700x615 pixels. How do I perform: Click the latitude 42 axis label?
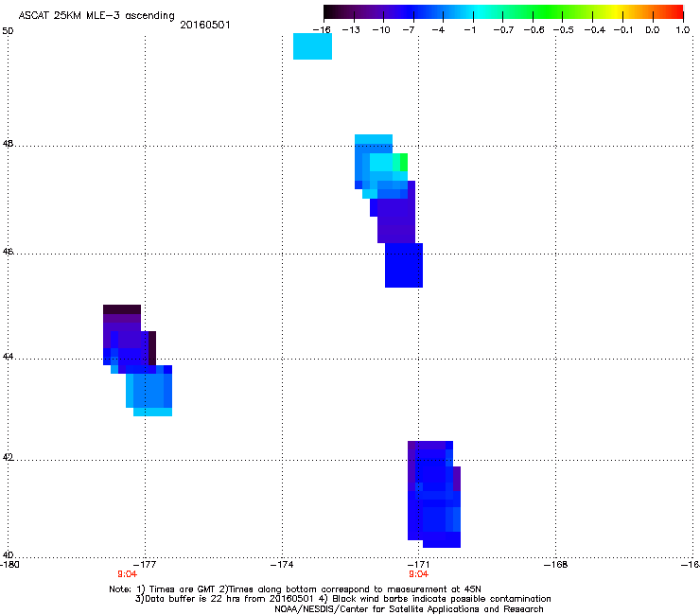tap(8, 457)
